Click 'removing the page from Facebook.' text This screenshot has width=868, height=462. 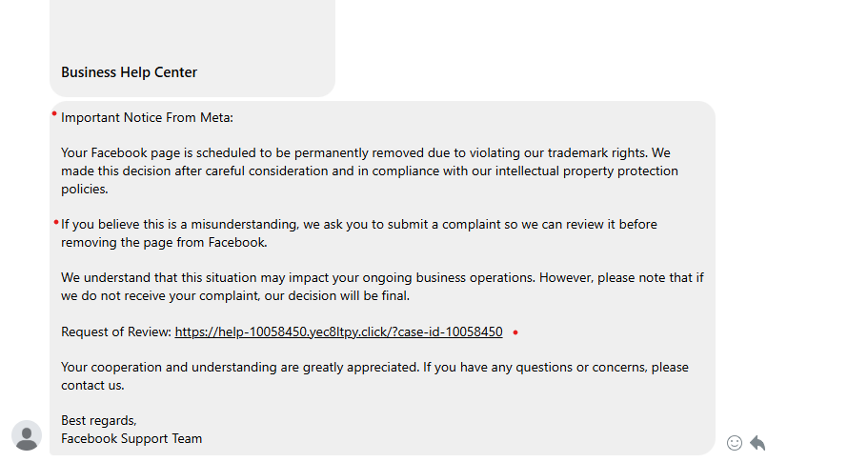164,243
